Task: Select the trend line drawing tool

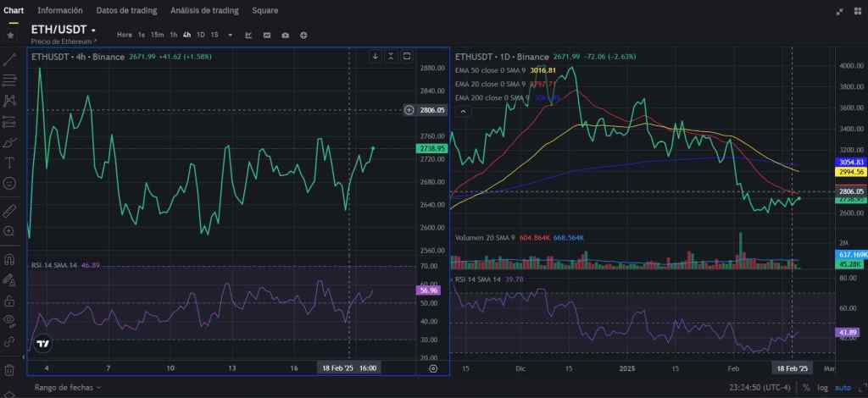Action: [9, 59]
